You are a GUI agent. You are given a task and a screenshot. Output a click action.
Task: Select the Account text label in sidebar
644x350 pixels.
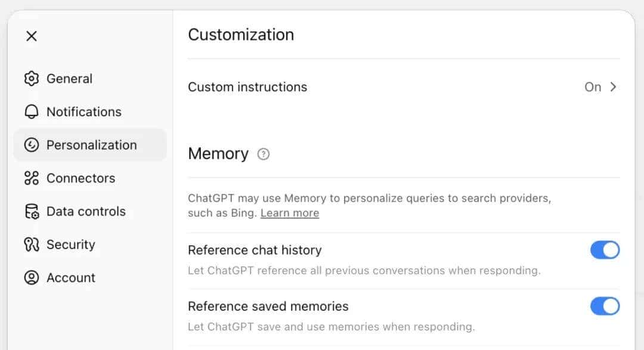click(70, 278)
